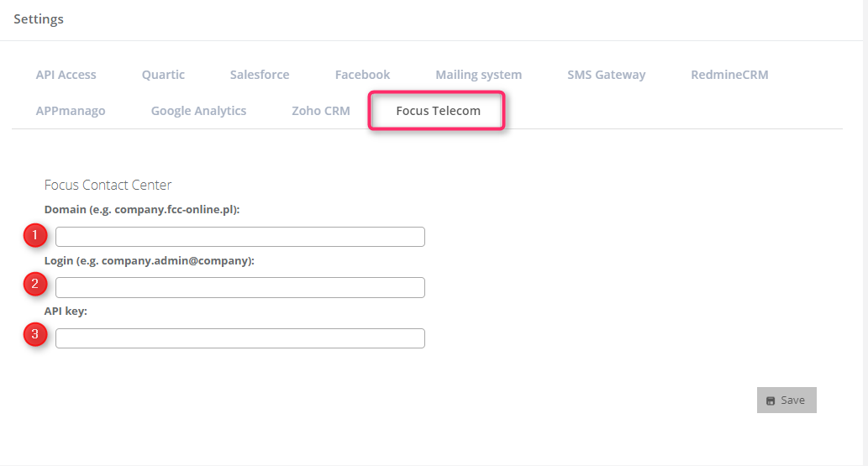
Task: Click the floppy disk icon on Save
Action: click(x=770, y=401)
